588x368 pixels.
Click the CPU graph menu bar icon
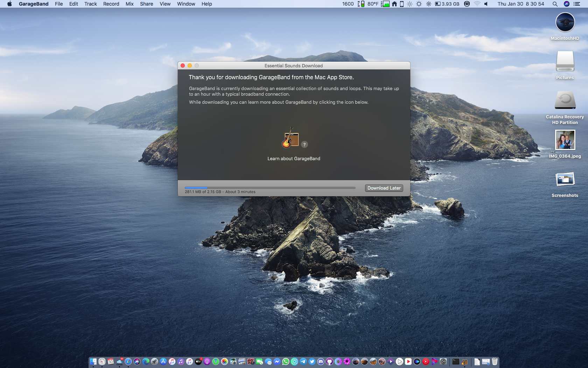[x=385, y=4]
